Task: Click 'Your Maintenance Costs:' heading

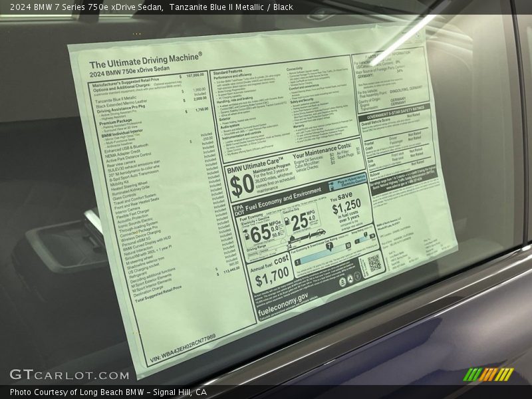Action: click(x=322, y=150)
